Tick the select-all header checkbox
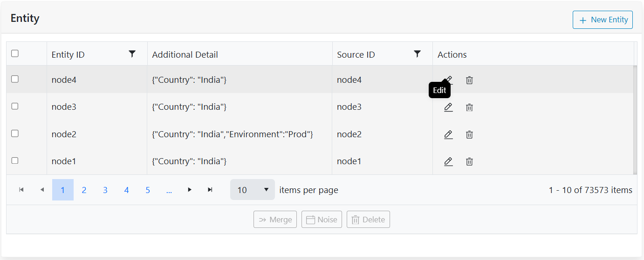644x260 pixels. coord(15,53)
